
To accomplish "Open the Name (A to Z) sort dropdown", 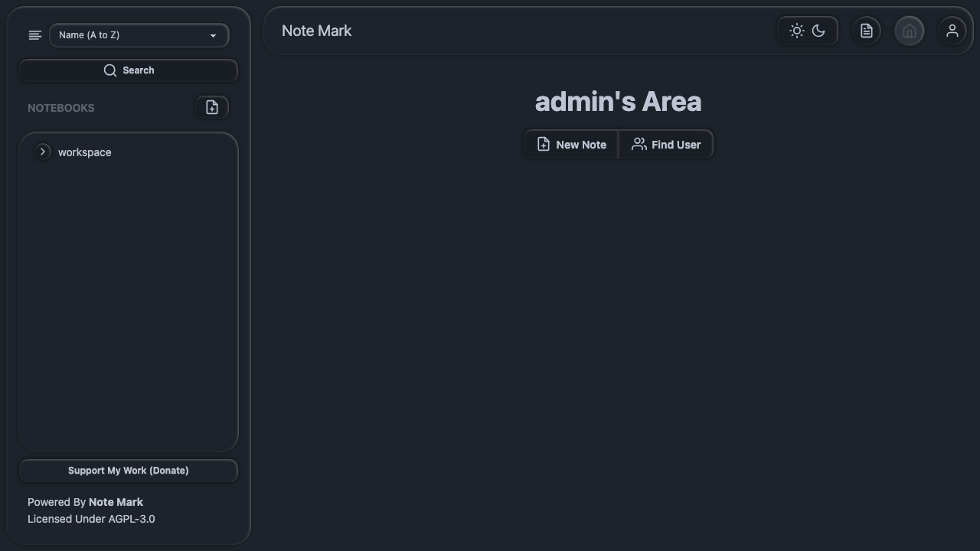I will [x=139, y=35].
